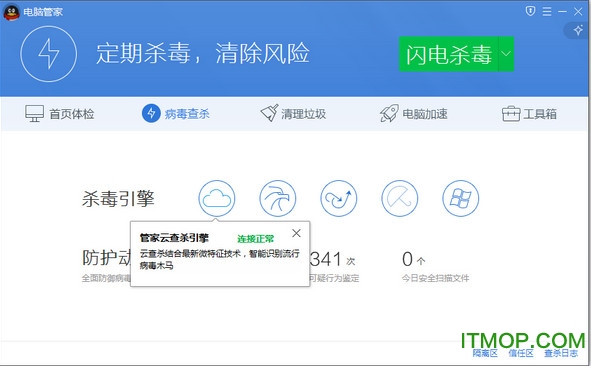Open the main menu hamburger icon
Viewport: 591px width, 366px height.
(x=547, y=11)
